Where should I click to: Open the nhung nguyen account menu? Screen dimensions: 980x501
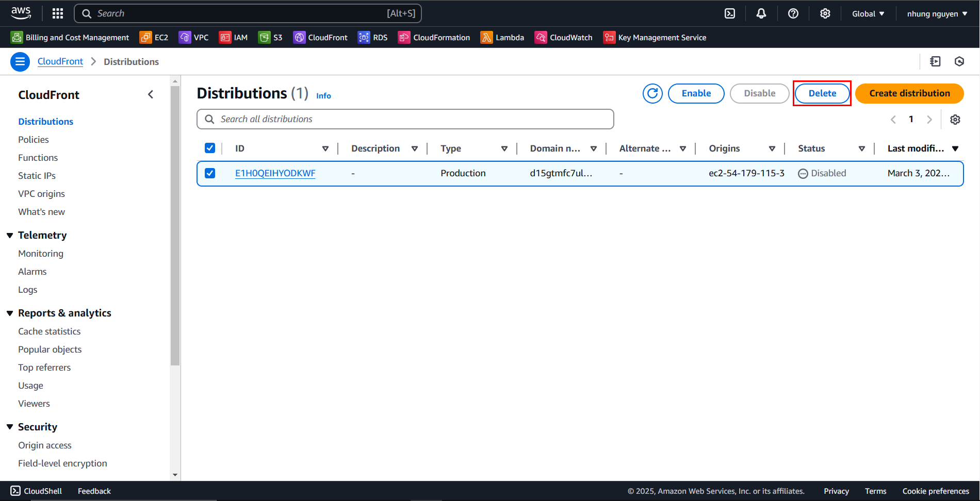[937, 14]
